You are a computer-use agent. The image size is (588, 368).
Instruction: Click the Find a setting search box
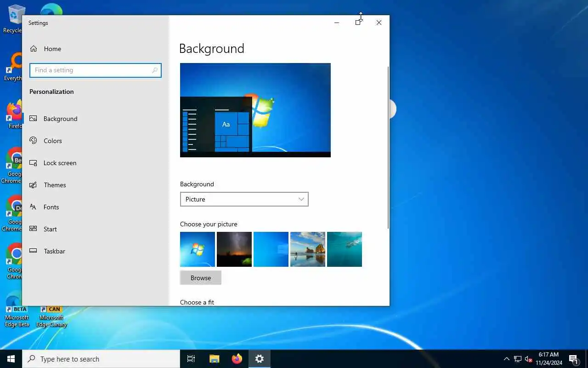pos(95,70)
